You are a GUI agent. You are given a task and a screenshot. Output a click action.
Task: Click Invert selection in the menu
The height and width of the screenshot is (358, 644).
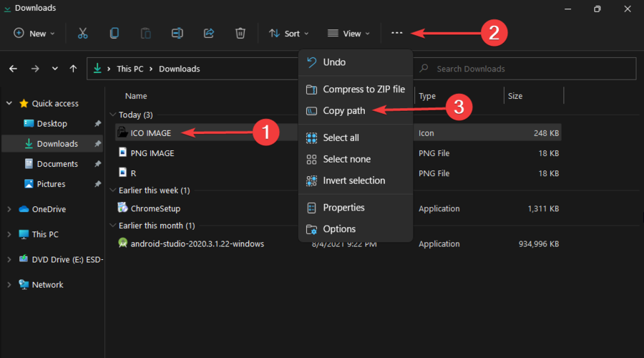click(353, 180)
